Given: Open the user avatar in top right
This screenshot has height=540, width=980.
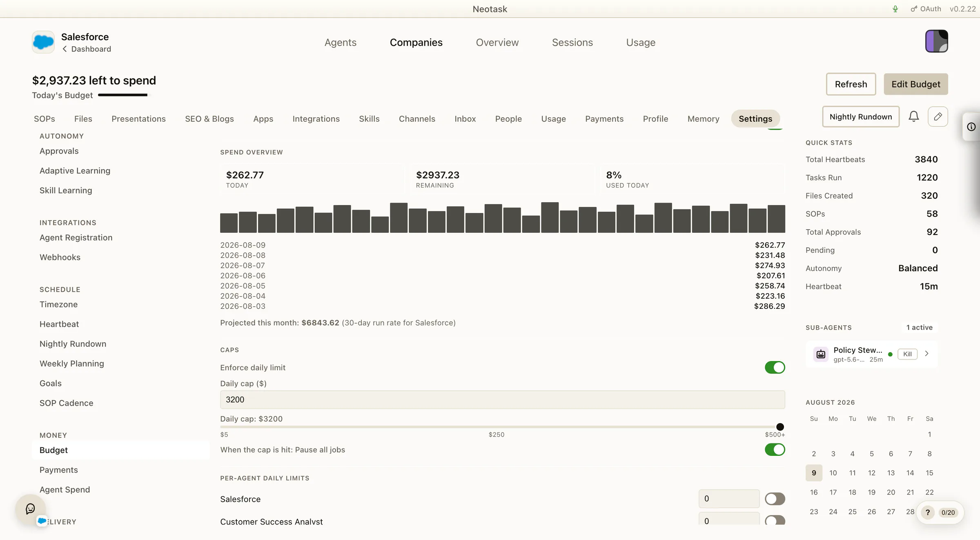Looking at the screenshot, I should click(x=936, y=41).
